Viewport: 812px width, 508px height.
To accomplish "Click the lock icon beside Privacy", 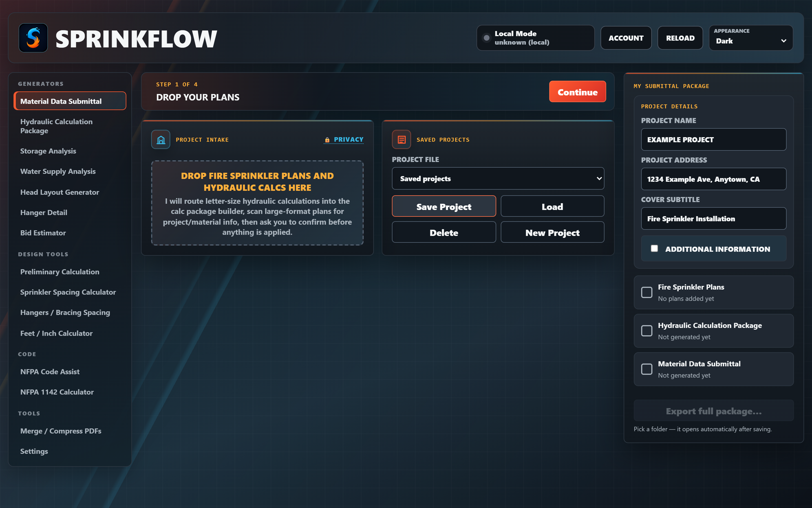I will (327, 140).
